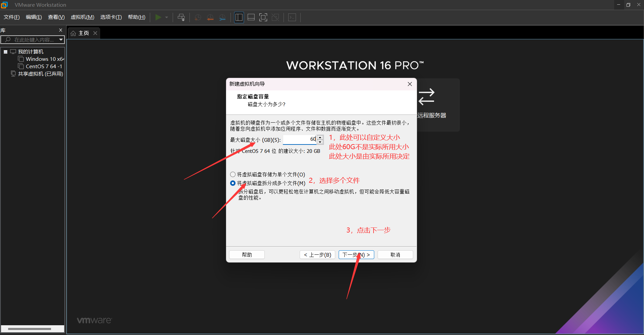Click the 远程服务器 label on home page
This screenshot has height=335, width=644.
pyautogui.click(x=432, y=115)
